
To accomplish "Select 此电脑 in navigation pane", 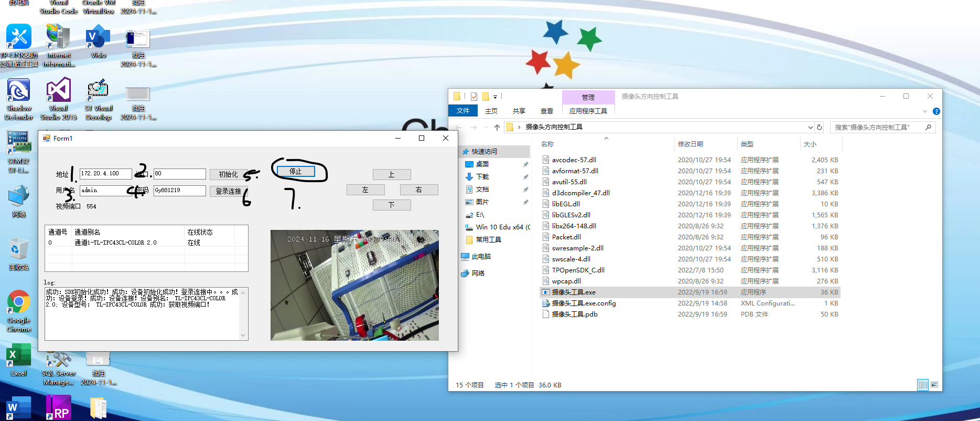I will pyautogui.click(x=481, y=256).
